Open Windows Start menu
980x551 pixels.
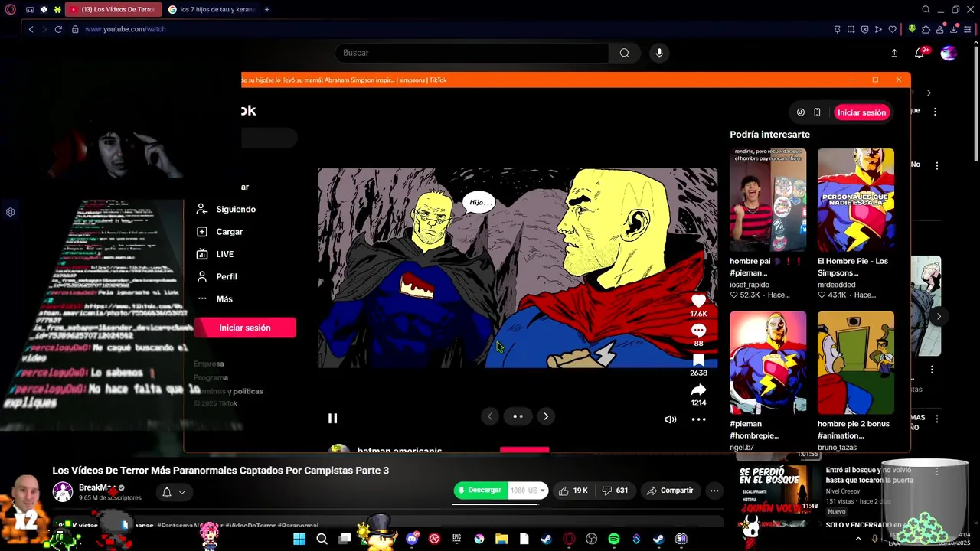(299, 539)
